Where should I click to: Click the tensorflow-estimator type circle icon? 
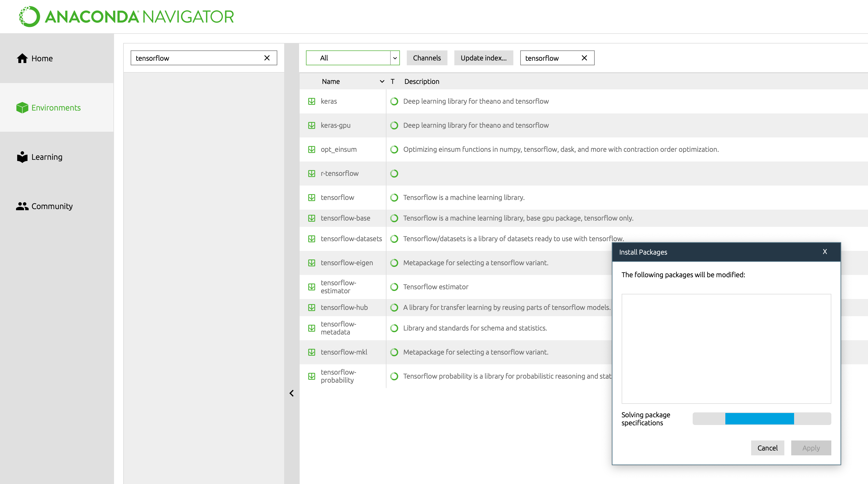point(394,287)
